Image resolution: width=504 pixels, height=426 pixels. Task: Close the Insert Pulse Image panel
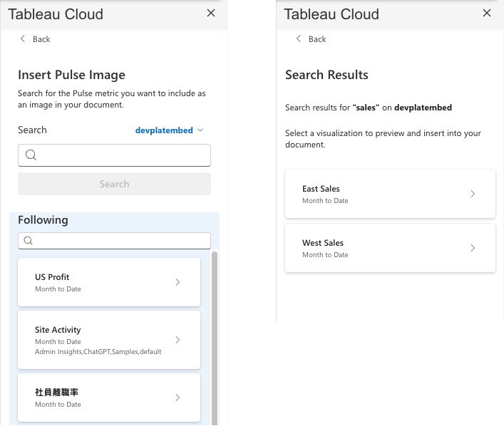pyautogui.click(x=210, y=13)
